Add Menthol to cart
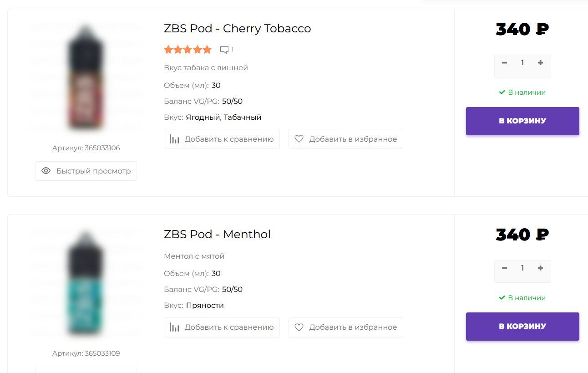588x373 pixels. pyautogui.click(x=522, y=327)
